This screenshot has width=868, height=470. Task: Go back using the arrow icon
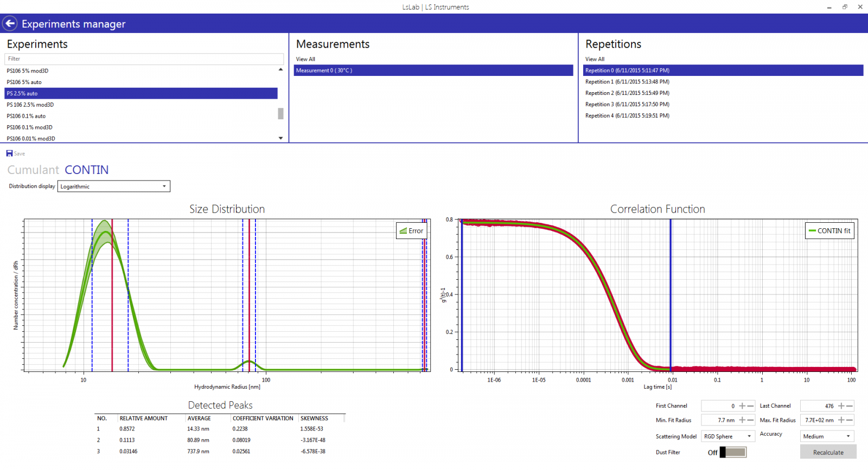coord(10,23)
